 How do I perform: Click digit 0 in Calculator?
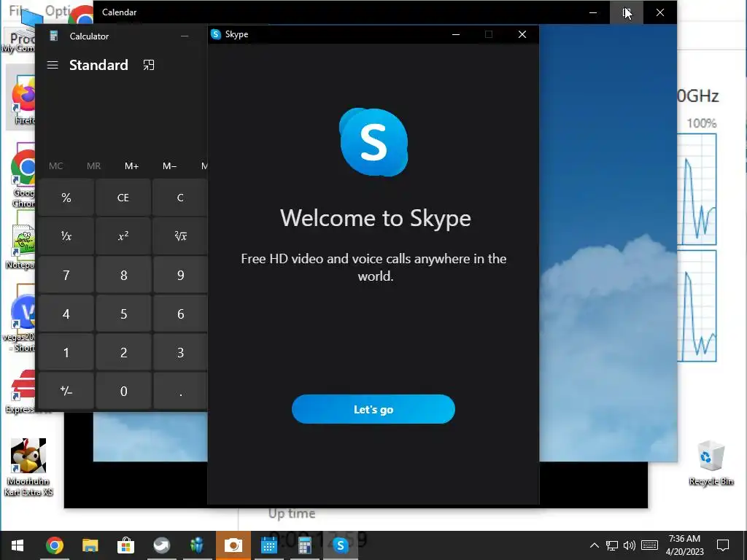tap(123, 391)
